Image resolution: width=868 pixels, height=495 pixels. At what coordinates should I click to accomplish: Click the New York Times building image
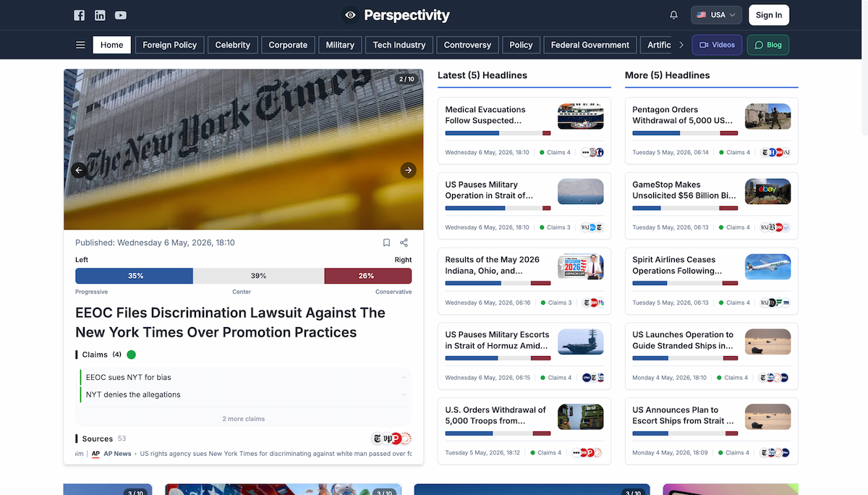tap(244, 150)
